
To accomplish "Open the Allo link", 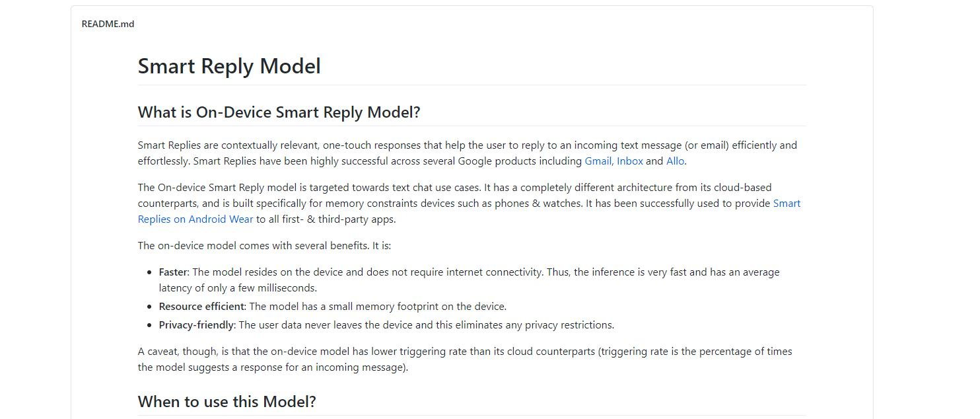I will click(x=675, y=161).
